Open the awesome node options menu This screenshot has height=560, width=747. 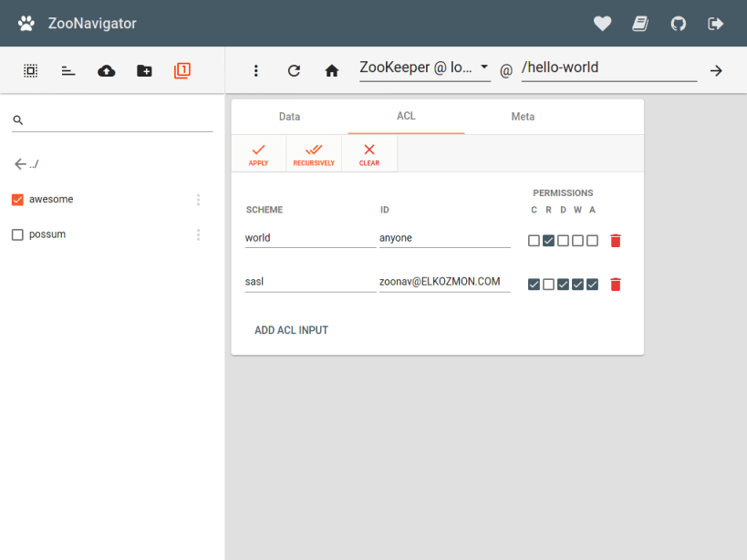(x=198, y=200)
